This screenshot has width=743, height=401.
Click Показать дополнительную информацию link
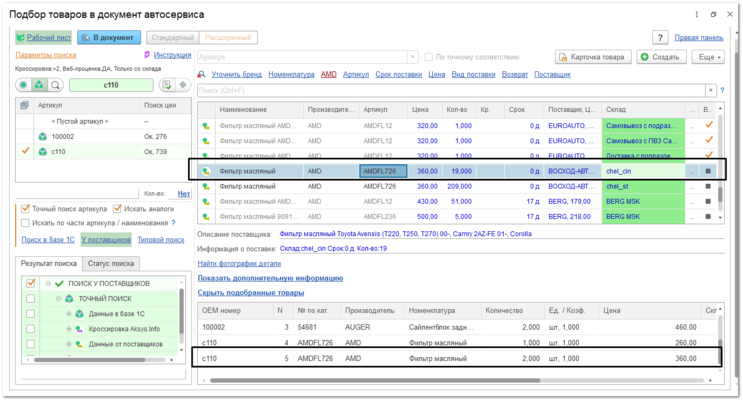[271, 278]
